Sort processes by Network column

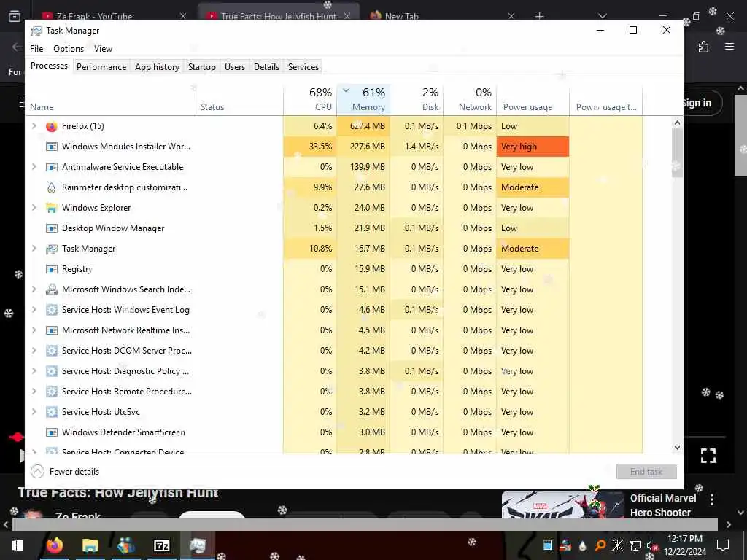pyautogui.click(x=471, y=99)
